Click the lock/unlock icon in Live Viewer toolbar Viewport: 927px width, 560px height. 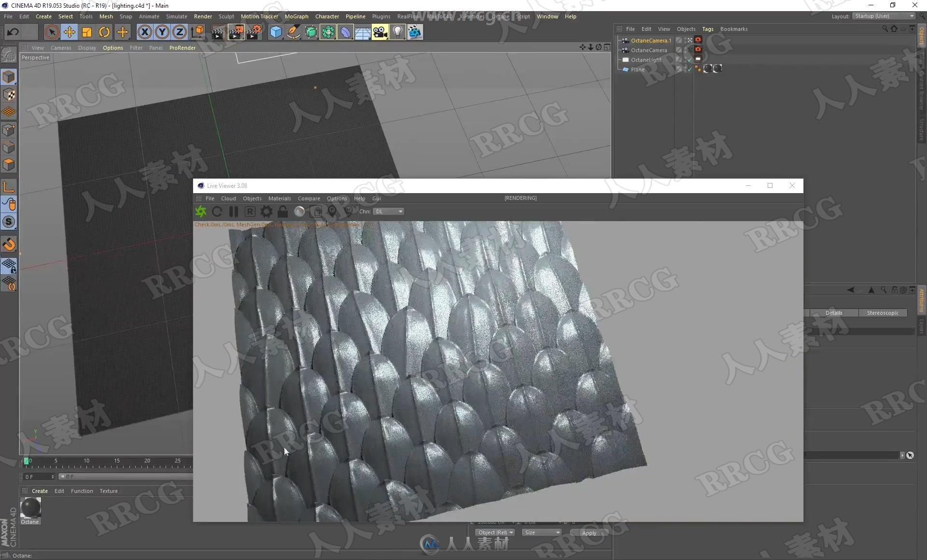(283, 211)
